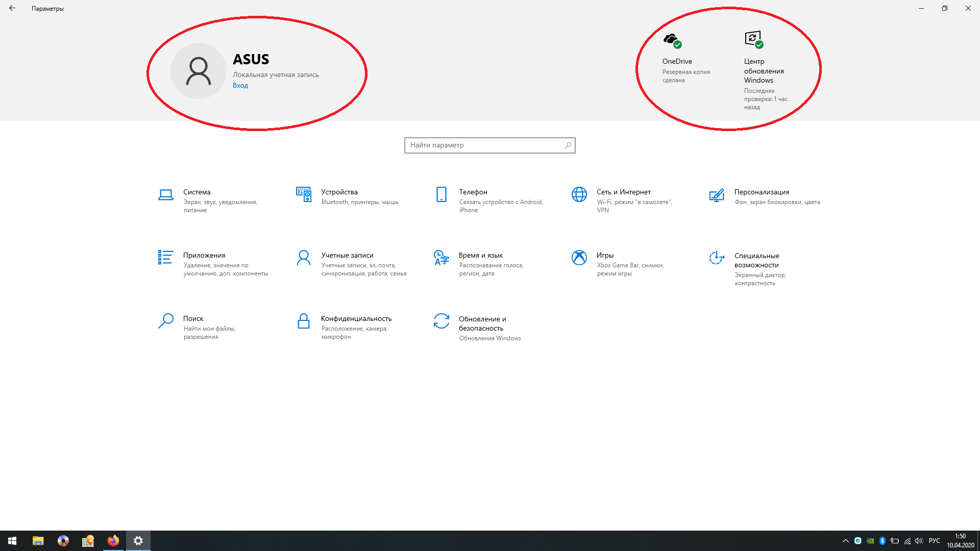Open the Система settings laptop icon
The image size is (980, 551).
tap(165, 195)
